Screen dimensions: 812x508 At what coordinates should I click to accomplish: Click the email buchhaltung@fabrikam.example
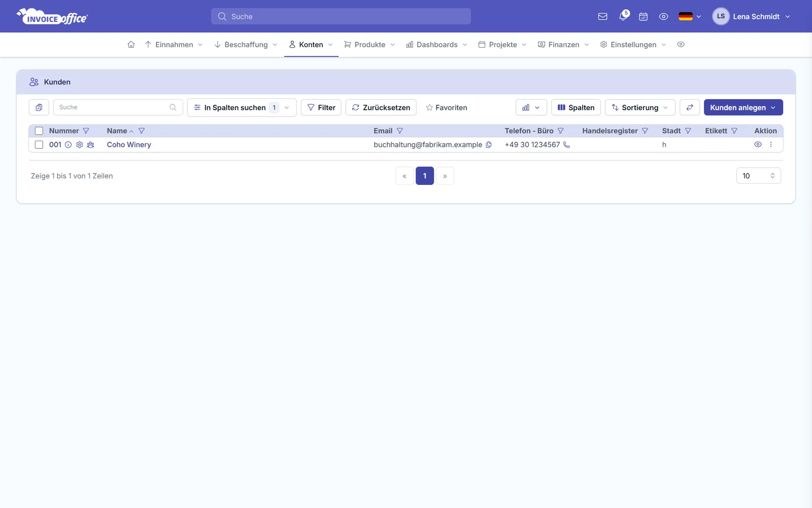coord(428,145)
